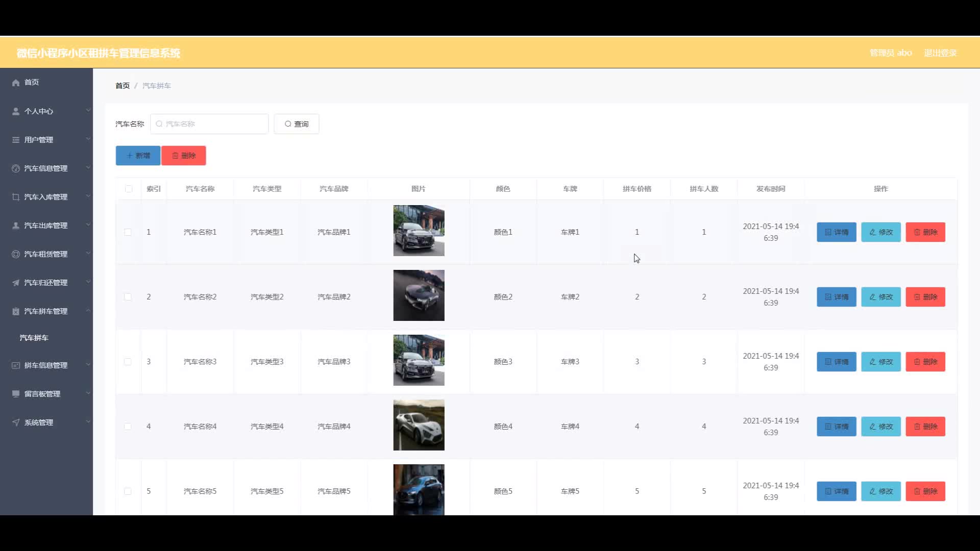The image size is (980, 551).
Task: Click the home icon in sidebar
Action: tap(16, 83)
